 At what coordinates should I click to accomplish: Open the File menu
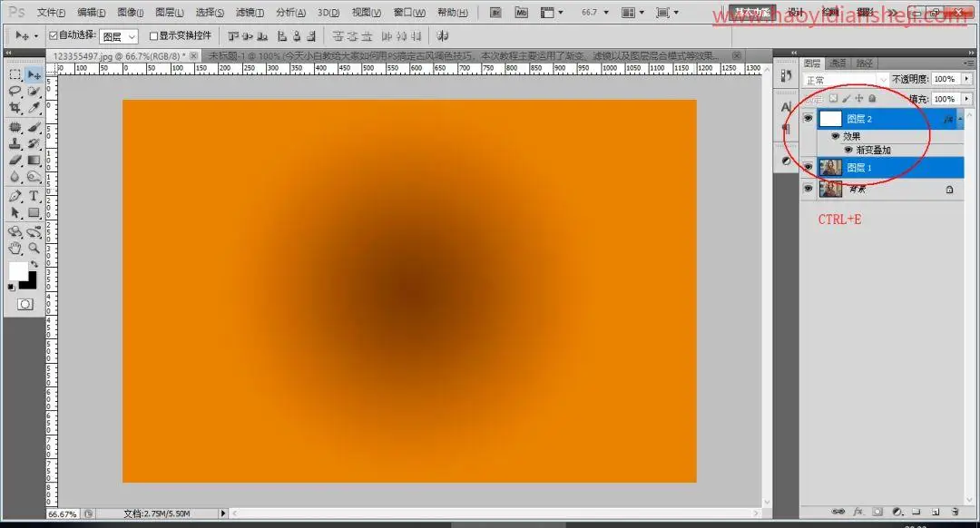[51, 13]
